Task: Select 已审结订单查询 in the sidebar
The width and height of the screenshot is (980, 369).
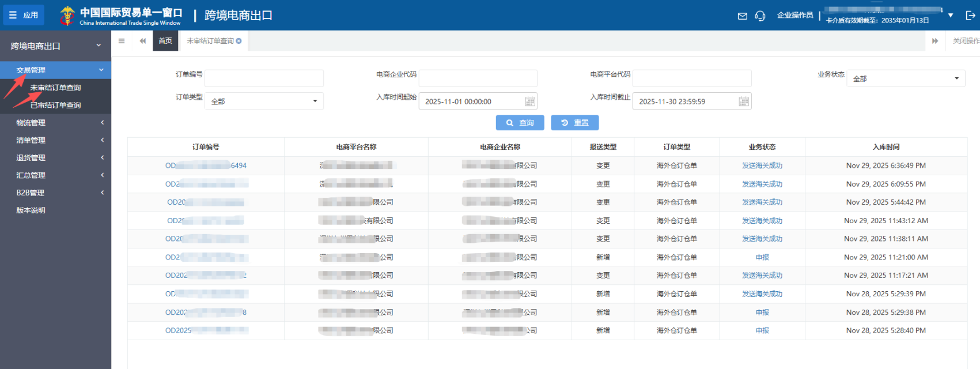Action: pos(56,106)
